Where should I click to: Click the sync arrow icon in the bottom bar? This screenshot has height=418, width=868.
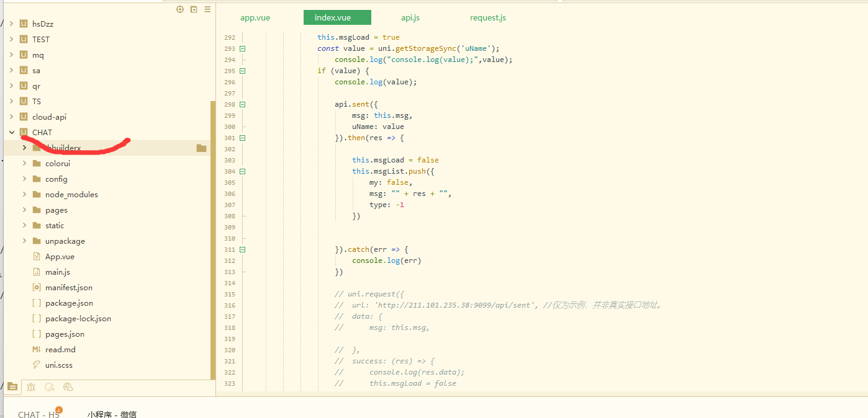click(50, 387)
